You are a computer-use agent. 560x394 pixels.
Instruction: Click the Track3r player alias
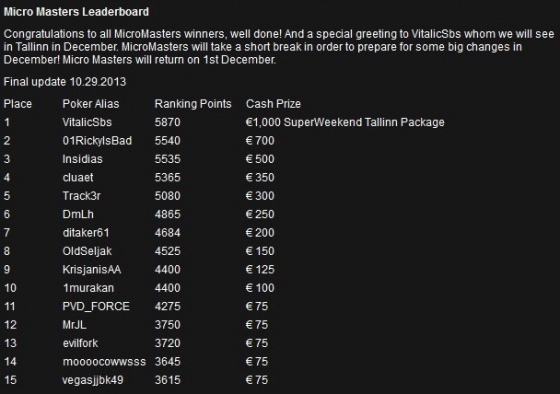(x=81, y=196)
